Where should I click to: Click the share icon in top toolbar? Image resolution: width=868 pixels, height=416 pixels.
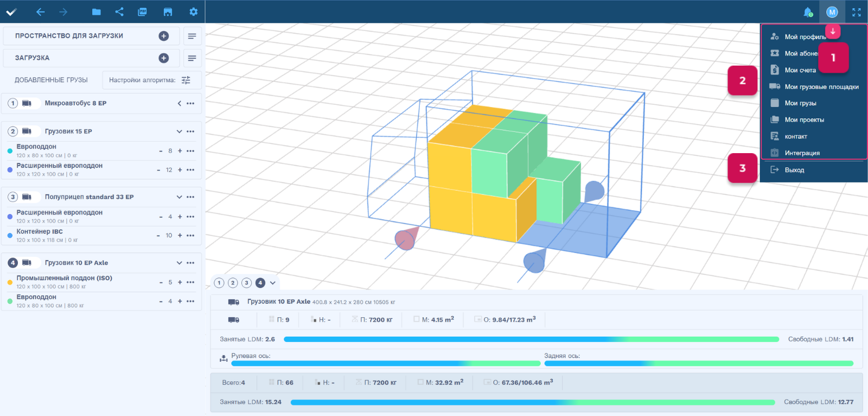pos(119,12)
